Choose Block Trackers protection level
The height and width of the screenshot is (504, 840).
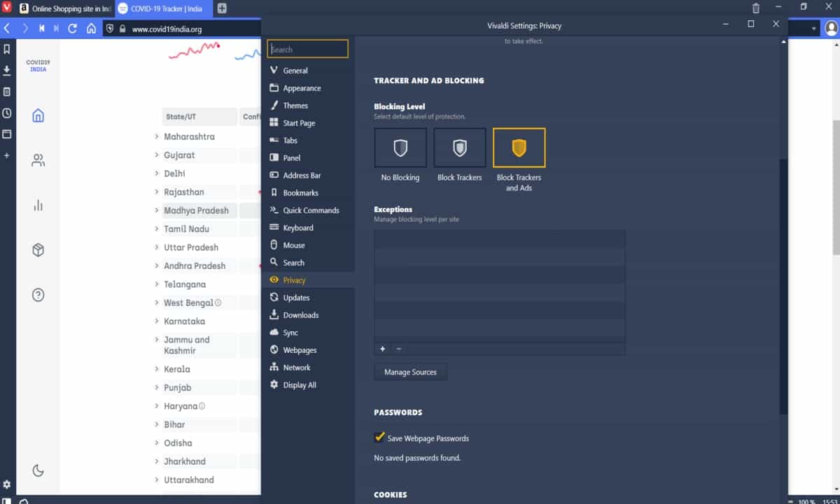(x=460, y=148)
